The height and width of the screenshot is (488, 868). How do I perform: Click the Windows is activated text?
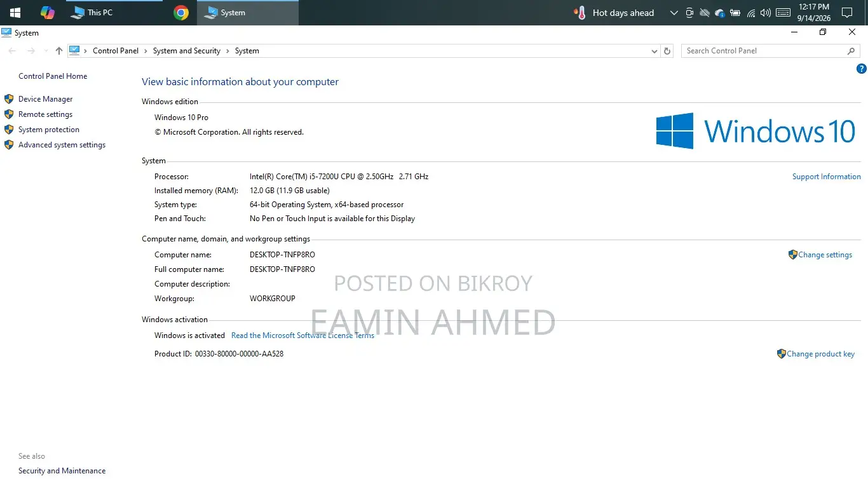click(189, 335)
